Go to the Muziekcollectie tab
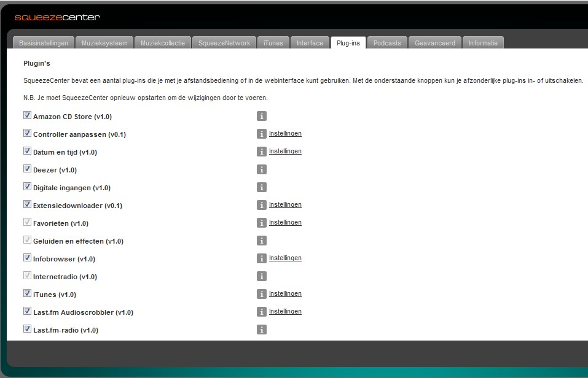588x378 pixels. [163, 43]
